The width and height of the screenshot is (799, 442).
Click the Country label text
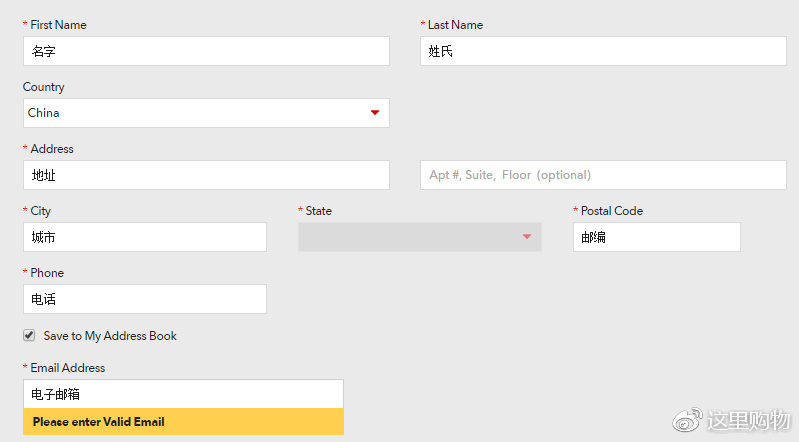click(x=44, y=87)
